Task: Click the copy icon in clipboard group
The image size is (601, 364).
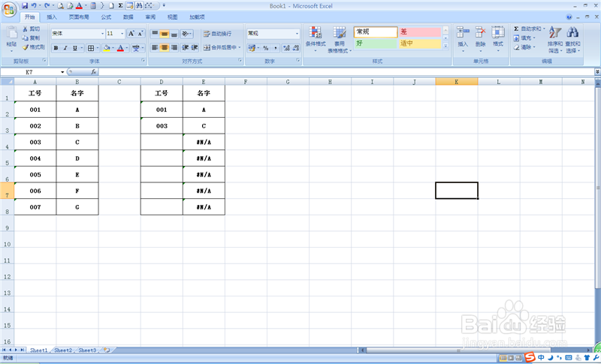Action: pos(26,38)
